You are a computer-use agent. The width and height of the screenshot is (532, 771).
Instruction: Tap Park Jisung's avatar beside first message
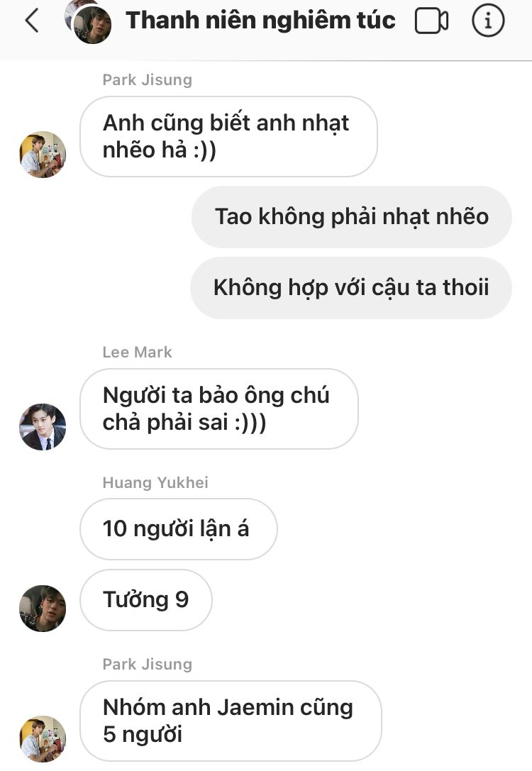click(43, 154)
